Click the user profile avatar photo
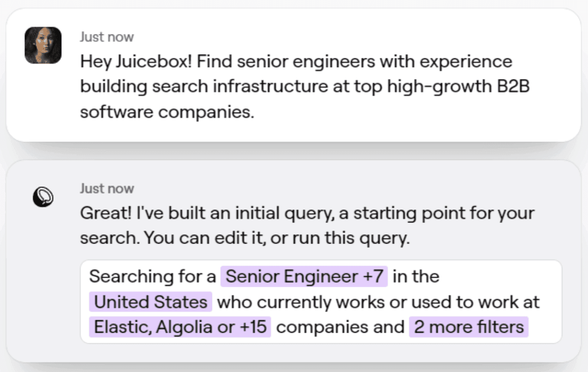Image resolution: width=588 pixels, height=372 pixels. point(43,46)
